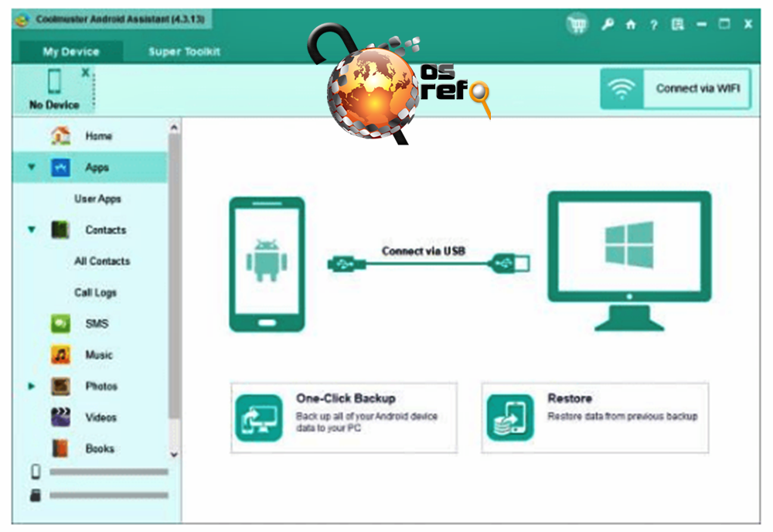
Task: Click the orange Music note icon
Action: 60,354
